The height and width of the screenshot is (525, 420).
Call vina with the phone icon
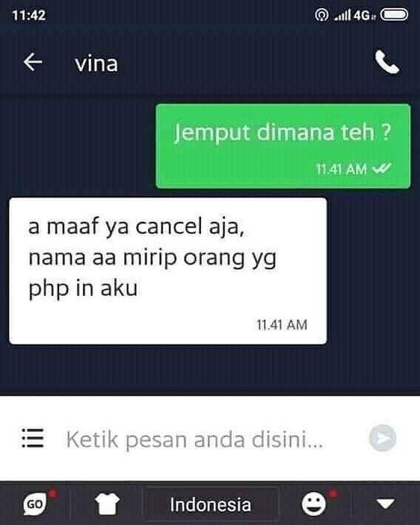point(387,62)
